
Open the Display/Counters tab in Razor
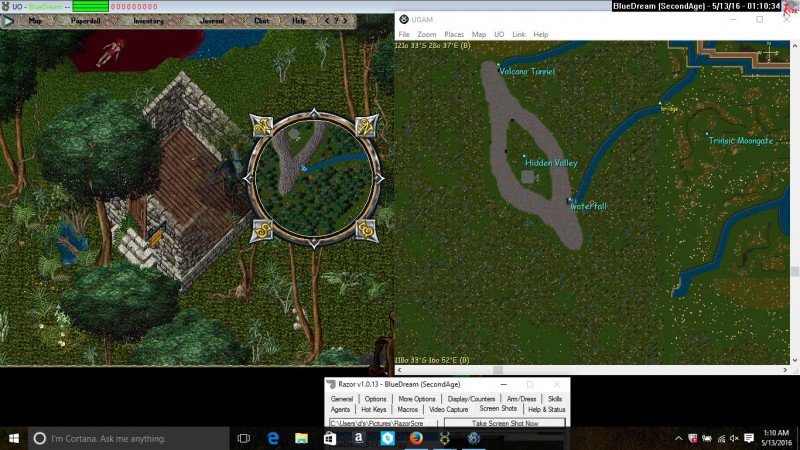coord(470,399)
